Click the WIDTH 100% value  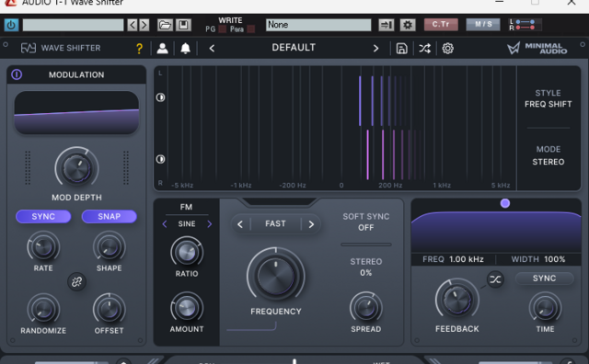tap(538, 259)
